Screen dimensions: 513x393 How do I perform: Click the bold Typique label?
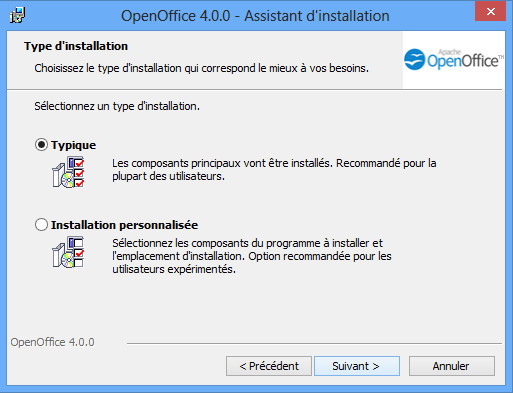pos(73,145)
